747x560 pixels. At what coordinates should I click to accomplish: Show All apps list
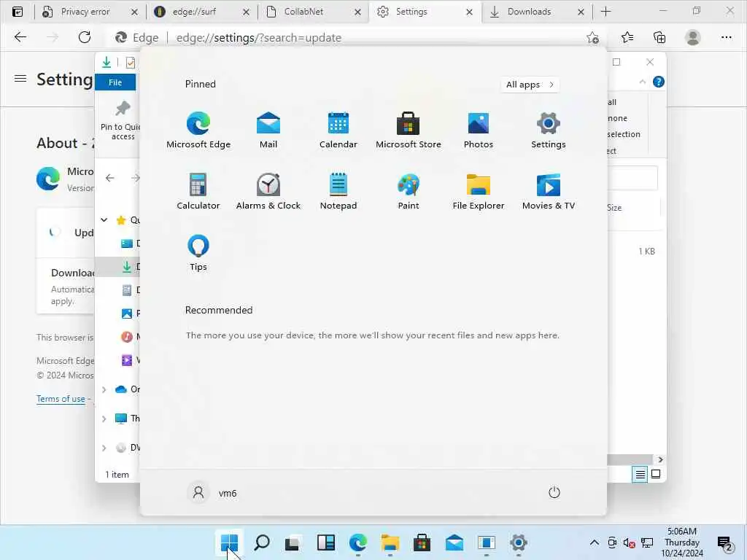coord(530,85)
